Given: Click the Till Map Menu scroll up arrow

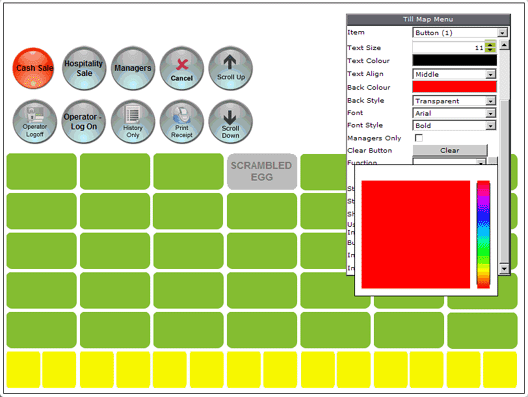Looking at the screenshot, I should point(504,45).
